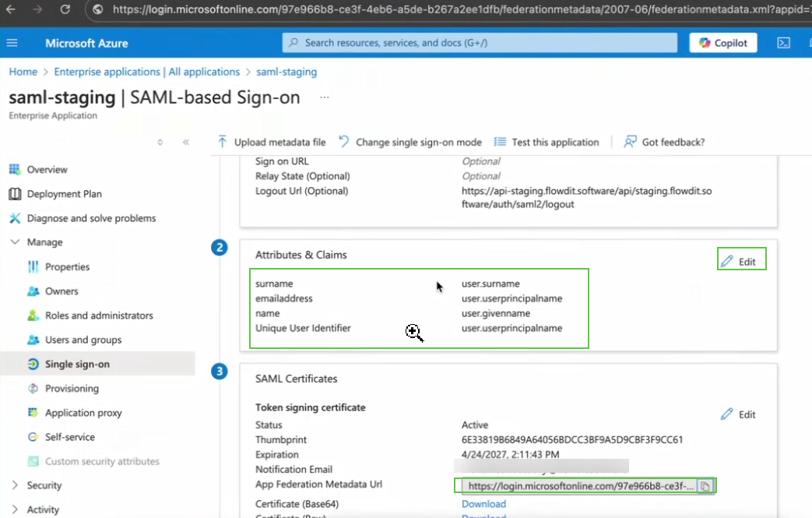Open Deployment Plan in the sidebar
This screenshot has width=812, height=518.
[64, 194]
